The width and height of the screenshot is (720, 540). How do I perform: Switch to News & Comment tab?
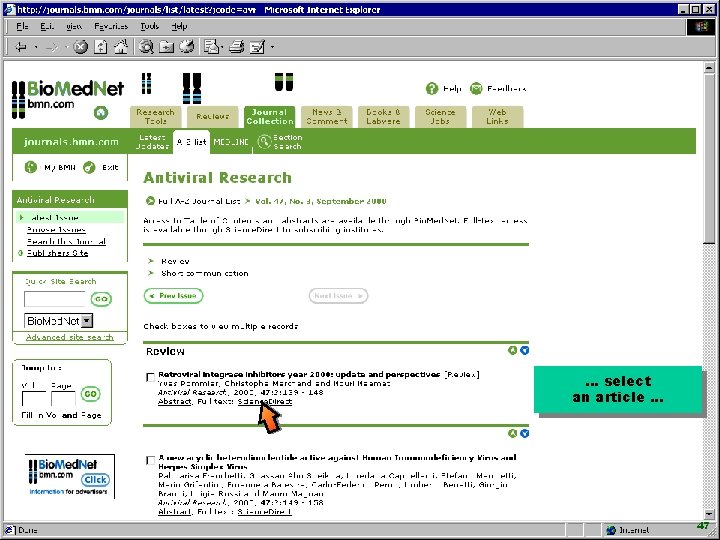point(326,117)
